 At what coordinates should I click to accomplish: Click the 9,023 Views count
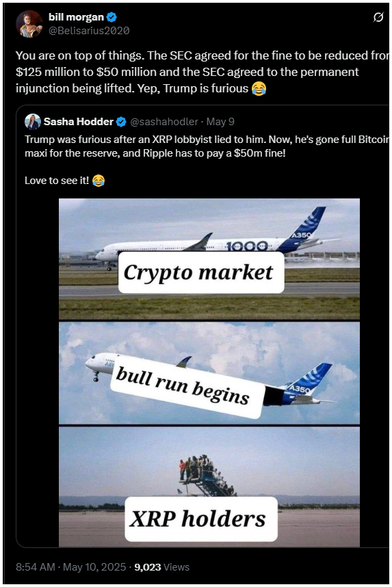pos(161,567)
